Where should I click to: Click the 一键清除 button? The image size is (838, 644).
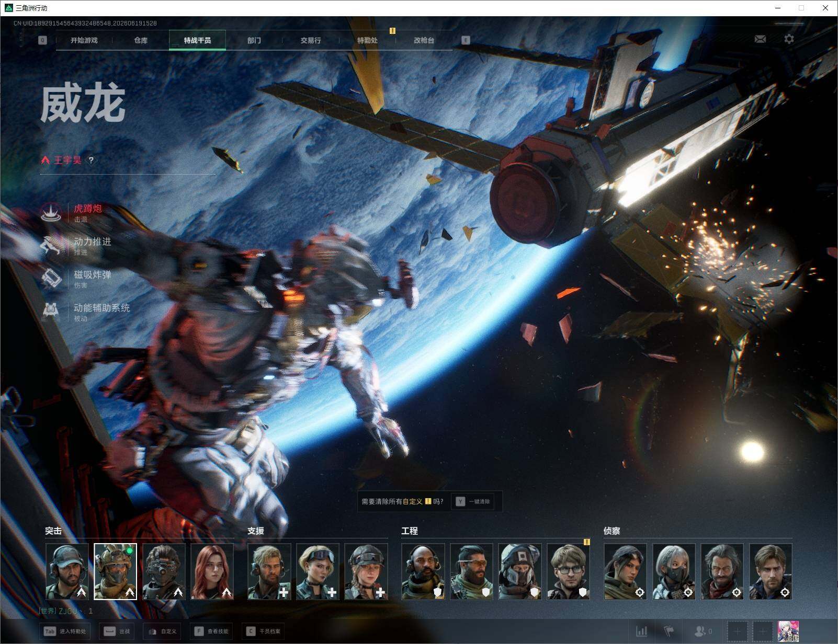tap(473, 501)
